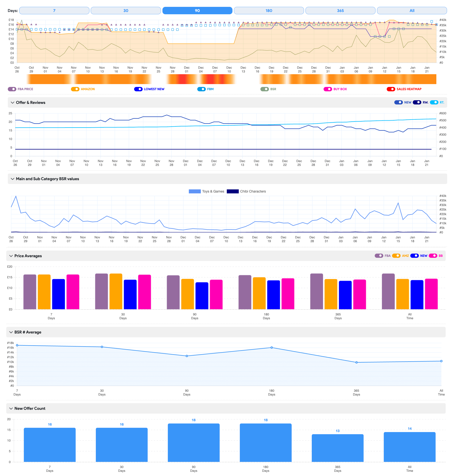
Task: Select the 180 days range button
Action: click(269, 11)
